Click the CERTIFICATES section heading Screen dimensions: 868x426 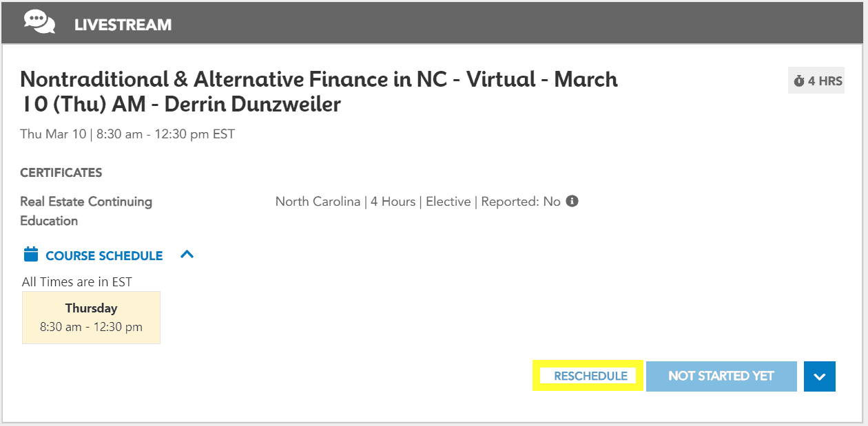pos(61,173)
